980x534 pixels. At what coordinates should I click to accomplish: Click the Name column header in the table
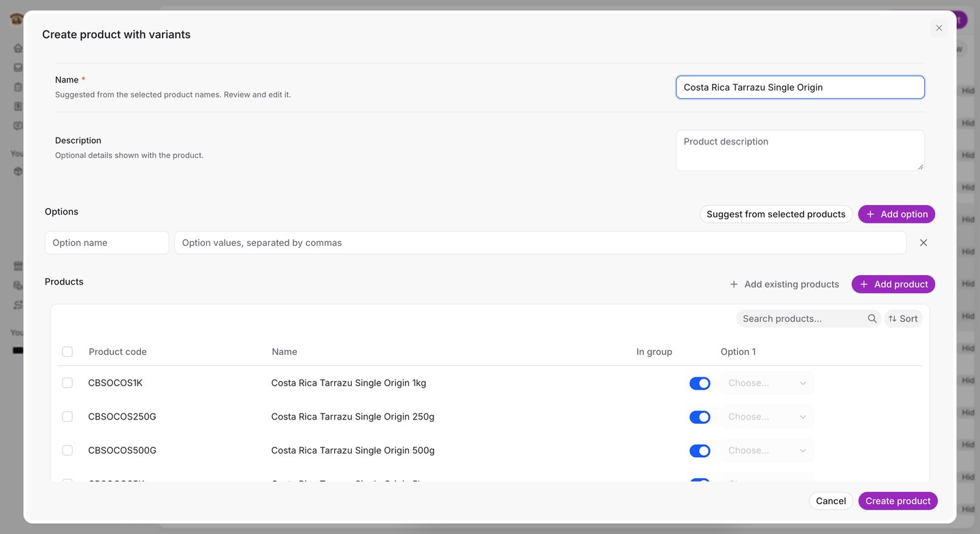[x=284, y=351]
